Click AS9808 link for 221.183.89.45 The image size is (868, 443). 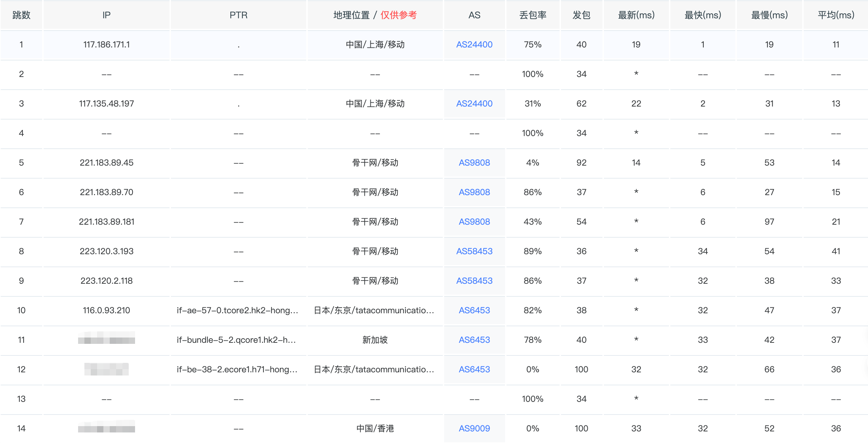pos(474,163)
